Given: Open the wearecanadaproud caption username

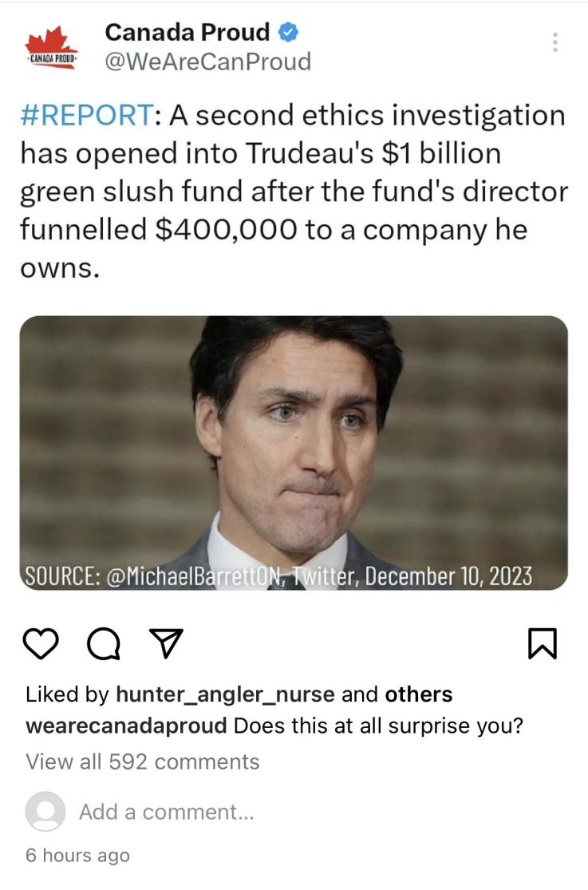Looking at the screenshot, I should (127, 727).
